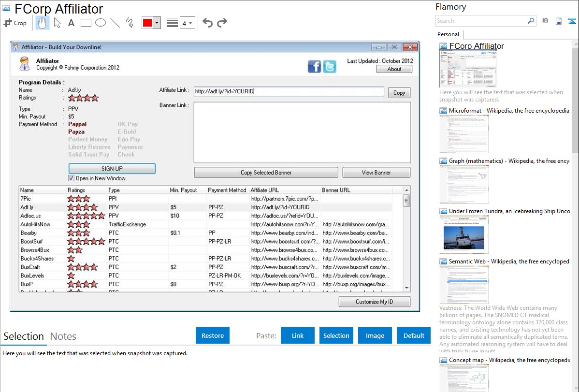Click the red color swatch
579x392 pixels.
[x=147, y=23]
